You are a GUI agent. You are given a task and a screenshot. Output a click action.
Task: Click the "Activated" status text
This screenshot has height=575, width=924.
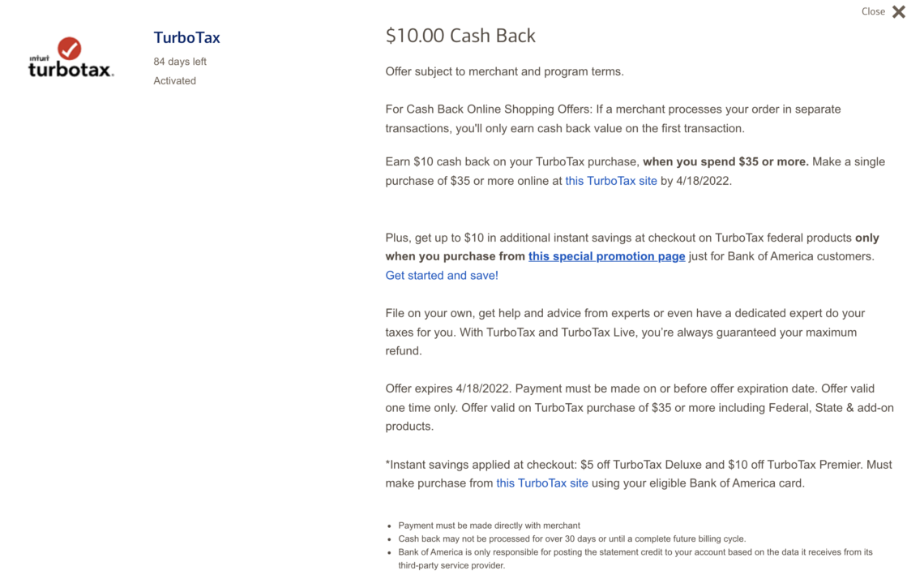tap(175, 81)
